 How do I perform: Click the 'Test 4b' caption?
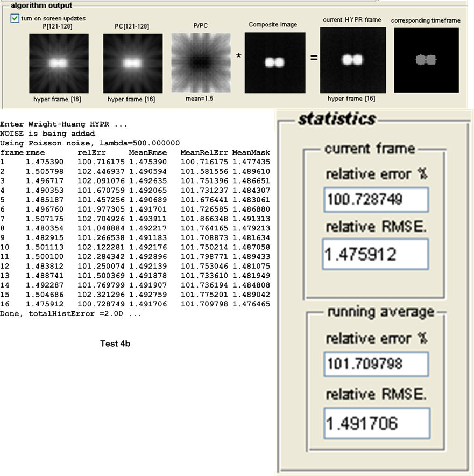[x=115, y=344]
